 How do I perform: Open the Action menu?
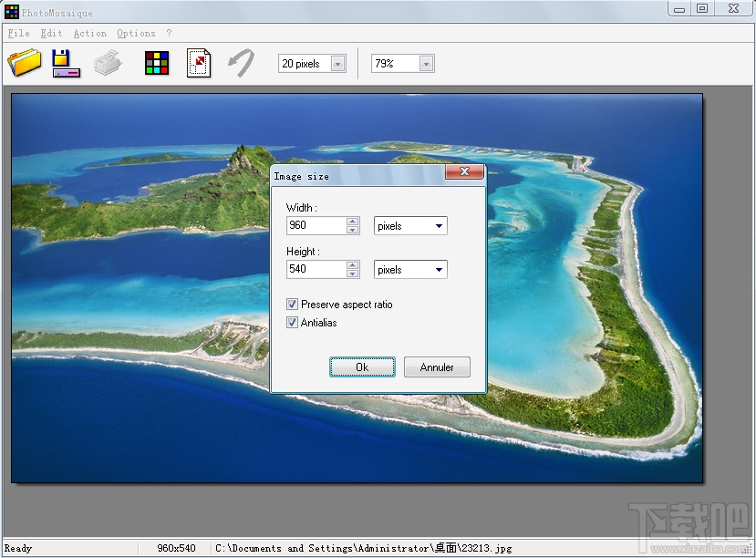point(89,34)
